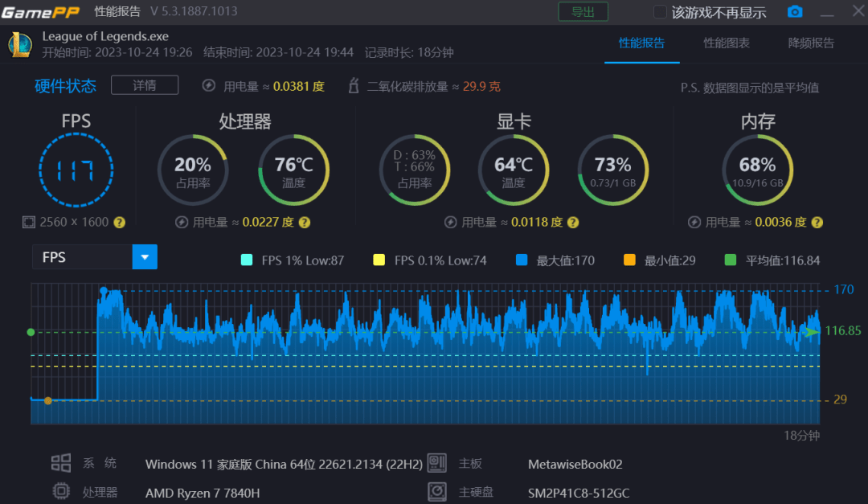Switch to the 性能图表 tab
The width and height of the screenshot is (868, 504).
[727, 43]
